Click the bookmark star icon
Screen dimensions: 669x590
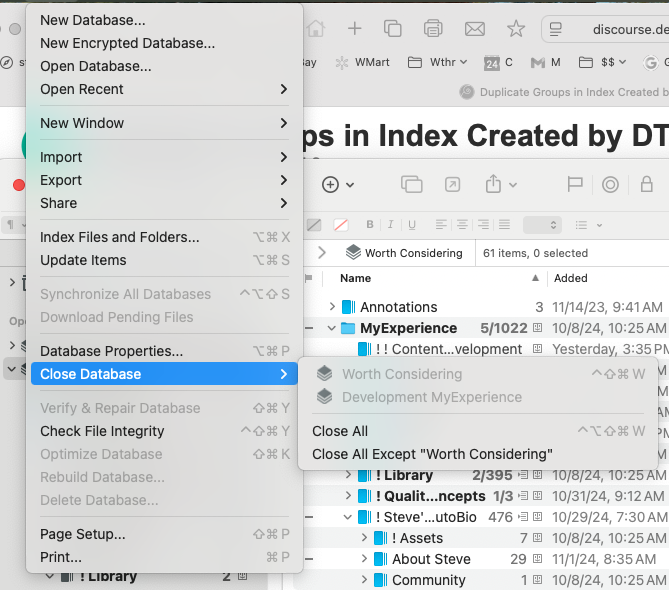point(516,28)
